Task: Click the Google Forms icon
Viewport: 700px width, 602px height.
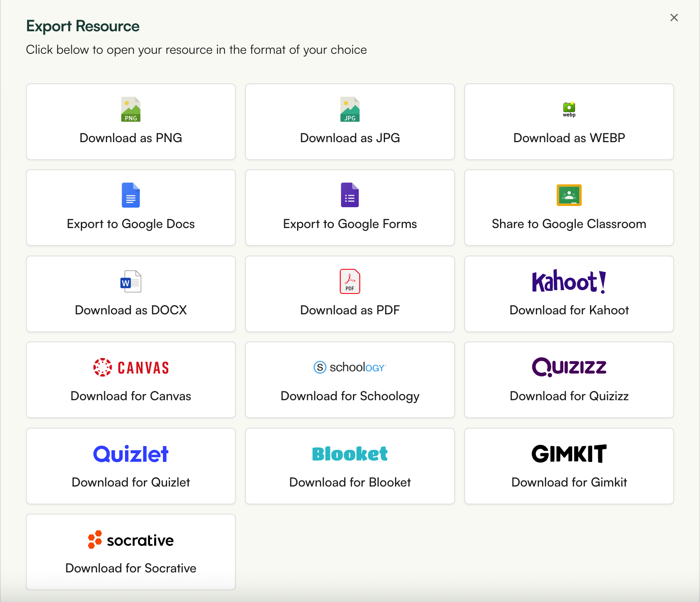Action: [x=350, y=195]
